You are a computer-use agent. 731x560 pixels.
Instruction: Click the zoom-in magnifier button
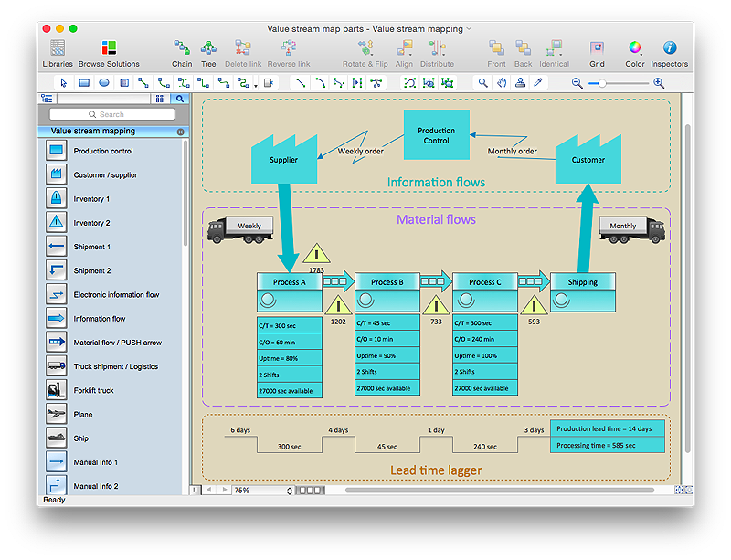point(658,83)
